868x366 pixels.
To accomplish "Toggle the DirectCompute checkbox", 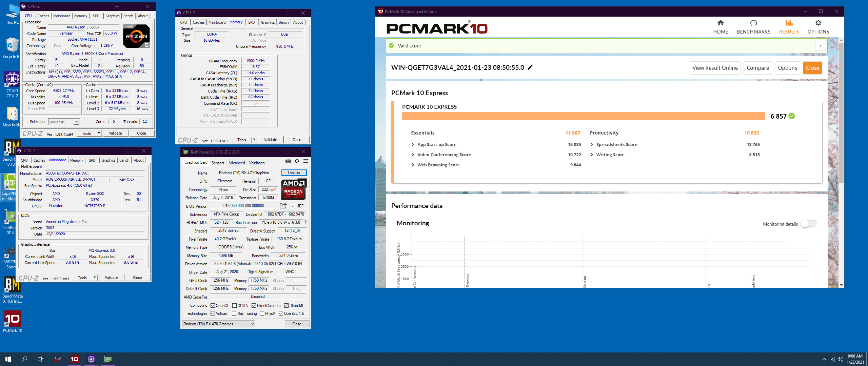I will 254,306.
